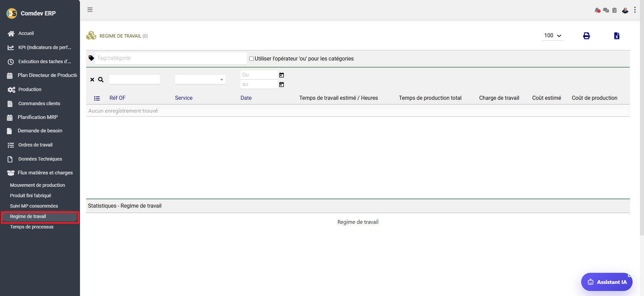Open the 'Du' date calendar picker
The width and height of the screenshot is (644, 296).
pyautogui.click(x=282, y=75)
